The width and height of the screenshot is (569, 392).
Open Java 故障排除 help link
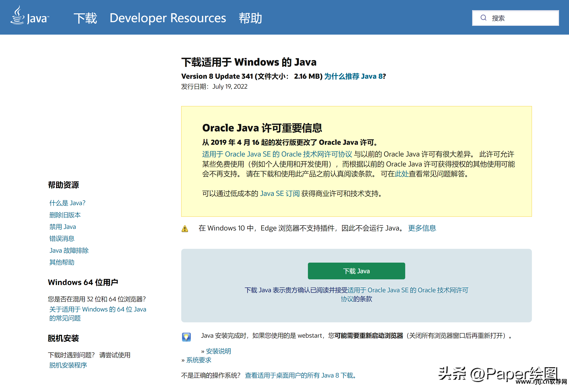click(69, 251)
